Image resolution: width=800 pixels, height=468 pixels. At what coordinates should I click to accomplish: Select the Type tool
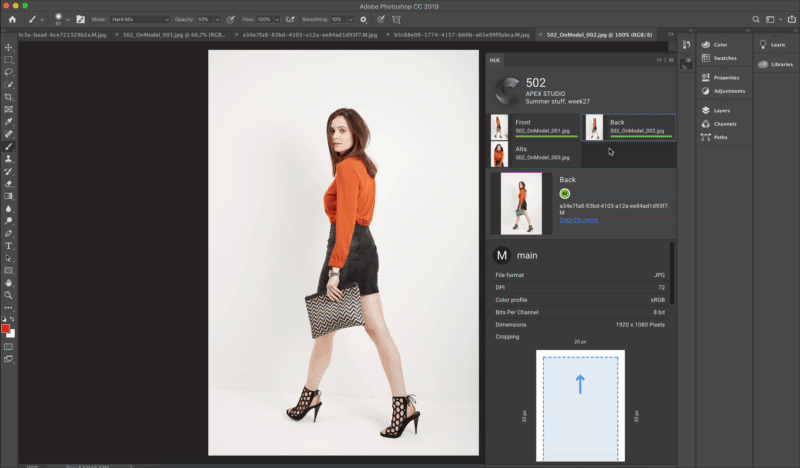click(9, 245)
